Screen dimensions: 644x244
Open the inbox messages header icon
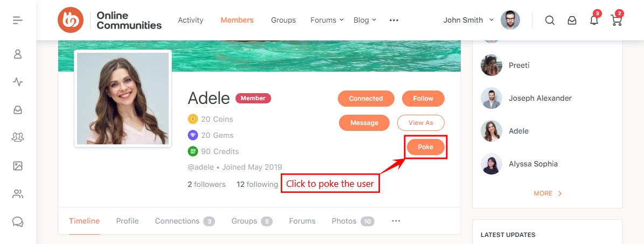[x=572, y=20]
